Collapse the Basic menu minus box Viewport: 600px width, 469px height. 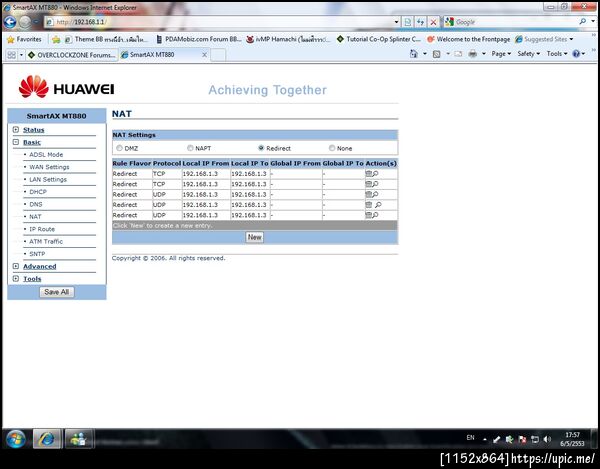click(x=16, y=142)
